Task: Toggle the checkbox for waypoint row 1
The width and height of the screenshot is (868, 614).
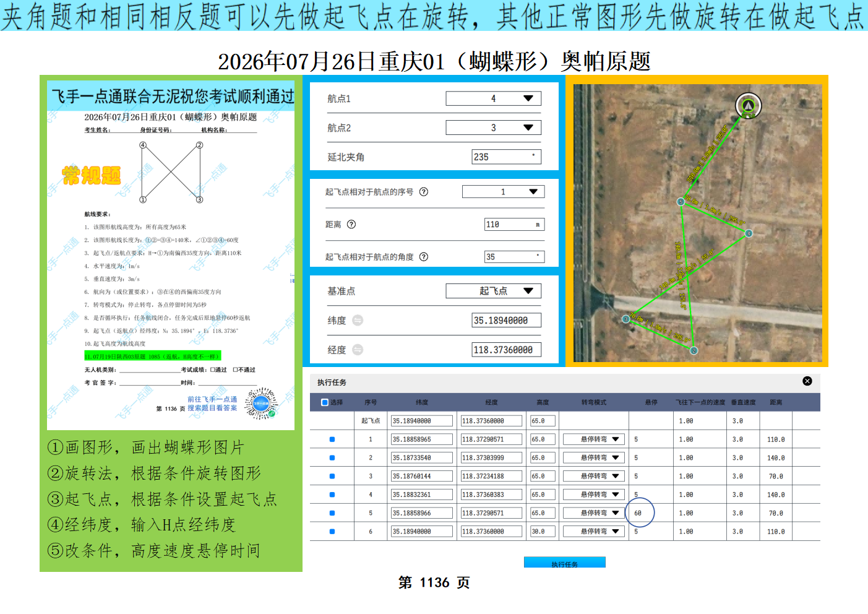Action: 332,439
